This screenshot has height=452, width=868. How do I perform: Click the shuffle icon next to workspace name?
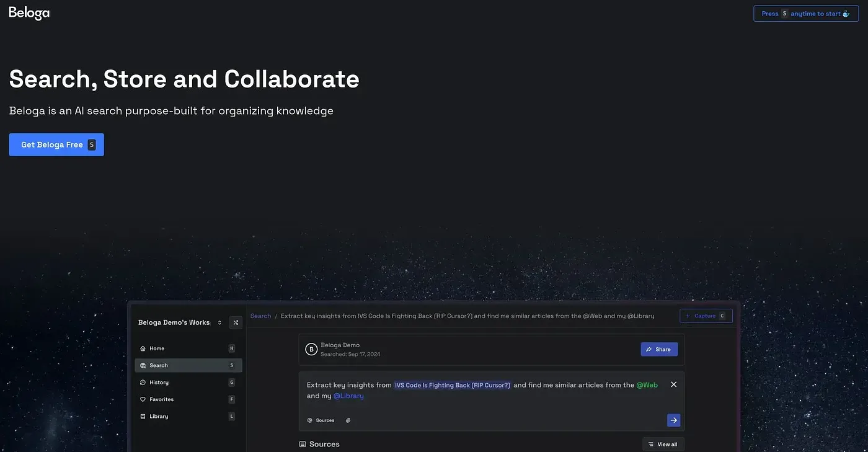(236, 322)
